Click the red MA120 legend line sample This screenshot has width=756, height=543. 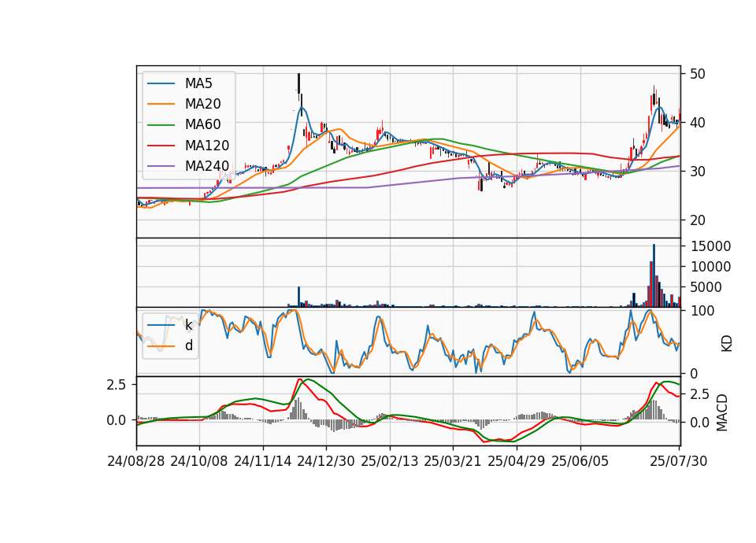pyautogui.click(x=161, y=146)
